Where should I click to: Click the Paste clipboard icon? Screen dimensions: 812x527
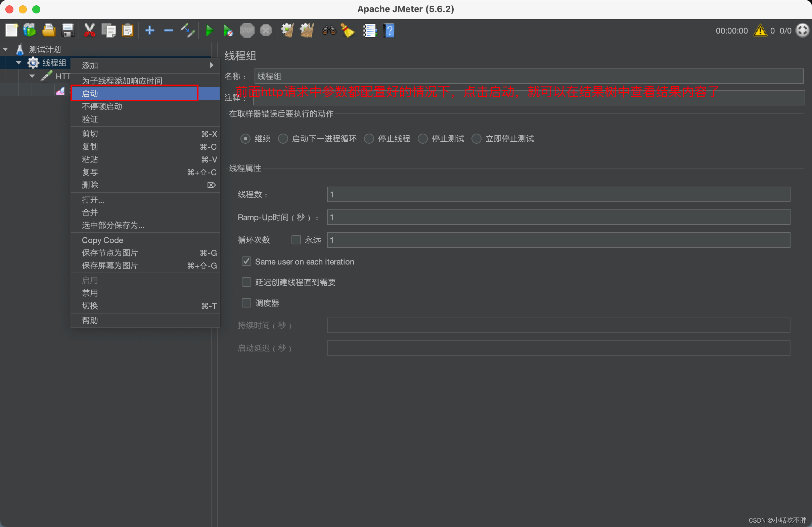point(128,30)
